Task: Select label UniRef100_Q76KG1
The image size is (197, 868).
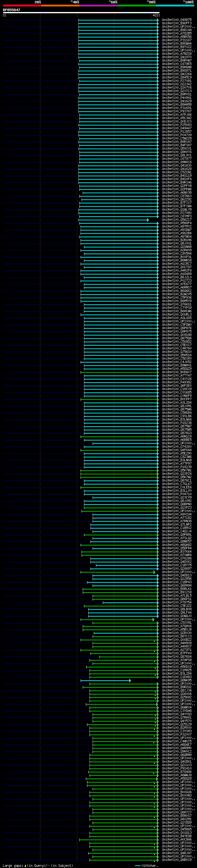Action: [176, 305]
